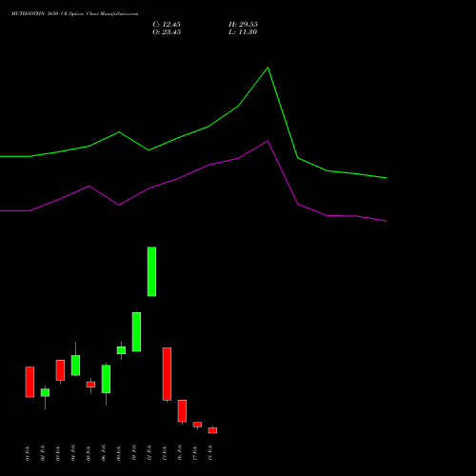This screenshot has height=476, width=476.
Task: Click the peak of the green line
Action: 268,68
